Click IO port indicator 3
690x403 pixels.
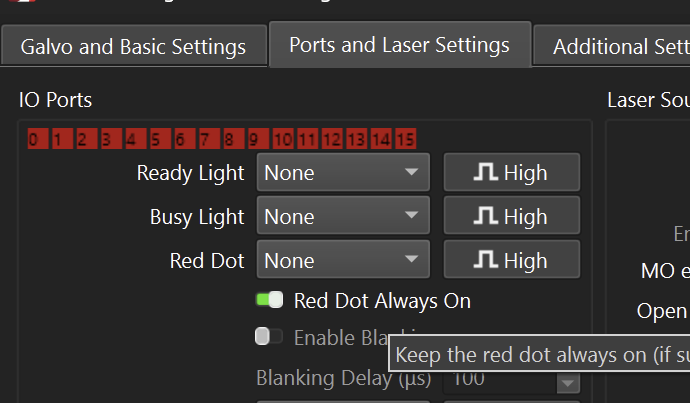[106, 140]
